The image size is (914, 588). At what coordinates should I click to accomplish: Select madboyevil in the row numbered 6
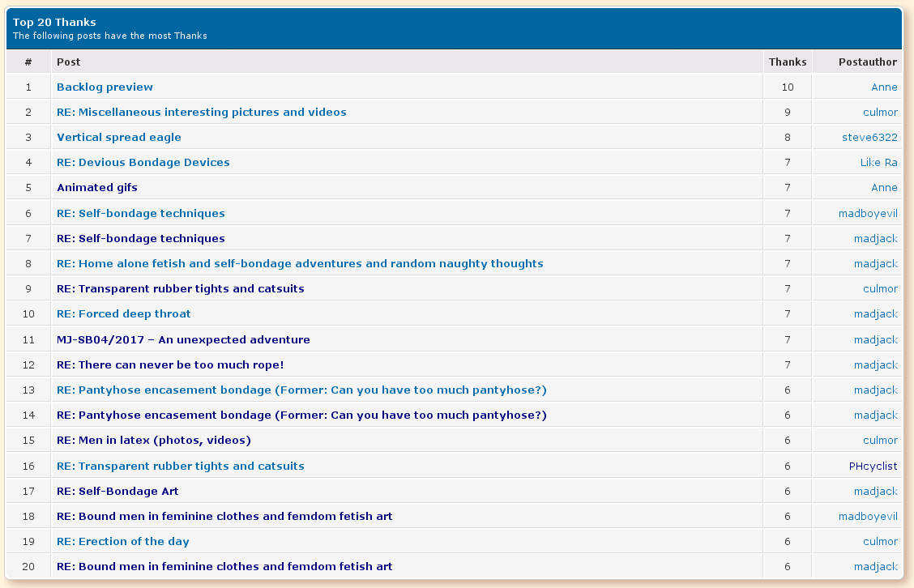click(x=868, y=213)
